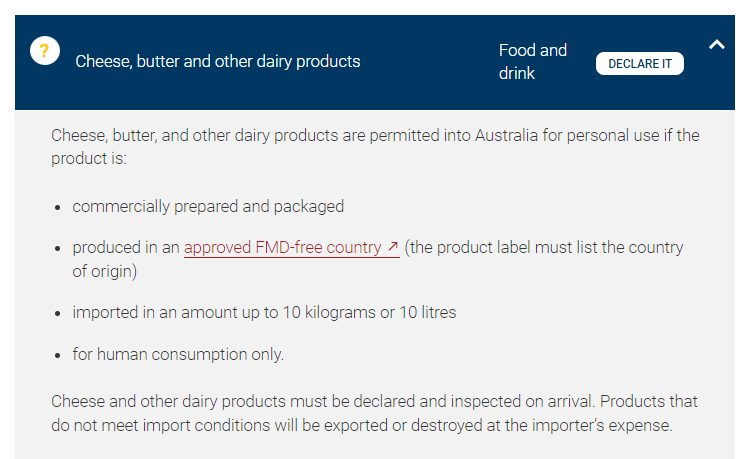Select the Food and drink category label

click(533, 62)
